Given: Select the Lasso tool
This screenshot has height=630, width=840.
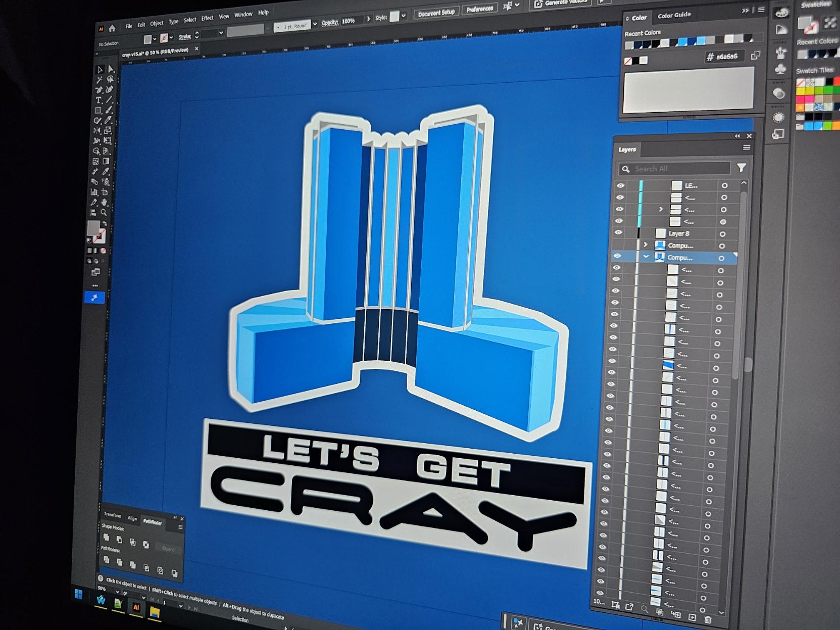Looking at the screenshot, I should [110, 79].
